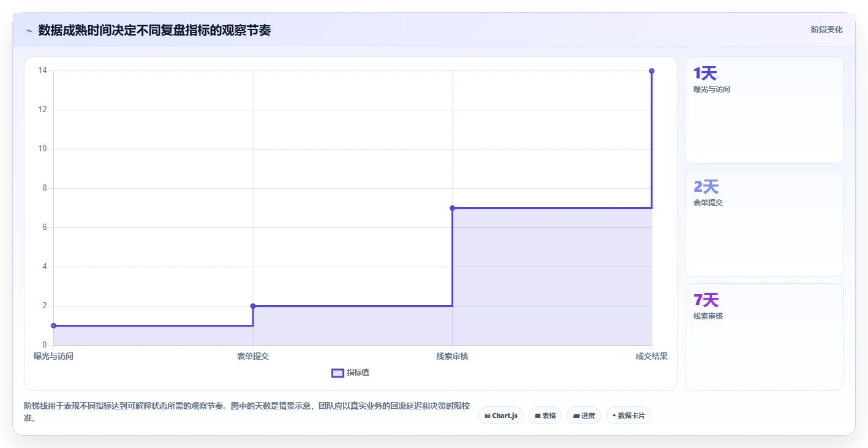Click the footer description starting with 阶梯线用于
Image resolution: width=868 pixels, height=448 pixels.
pyautogui.click(x=247, y=412)
